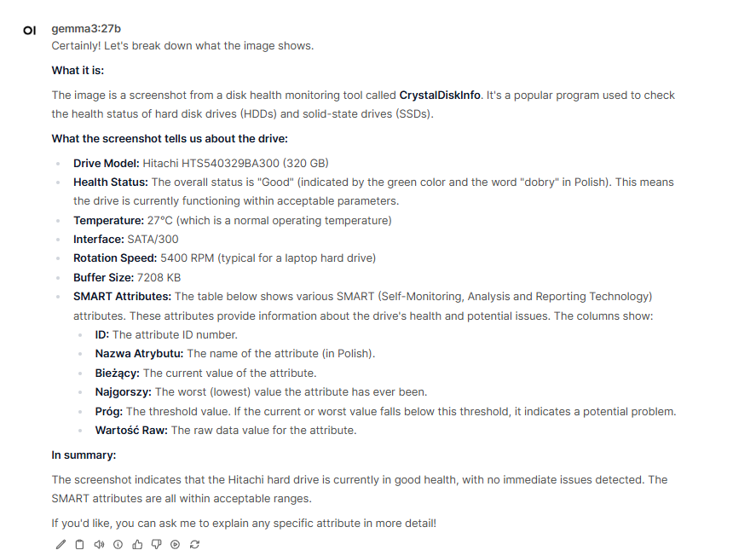
Task: Read the response aloud via speaker icon
Action: click(x=99, y=544)
